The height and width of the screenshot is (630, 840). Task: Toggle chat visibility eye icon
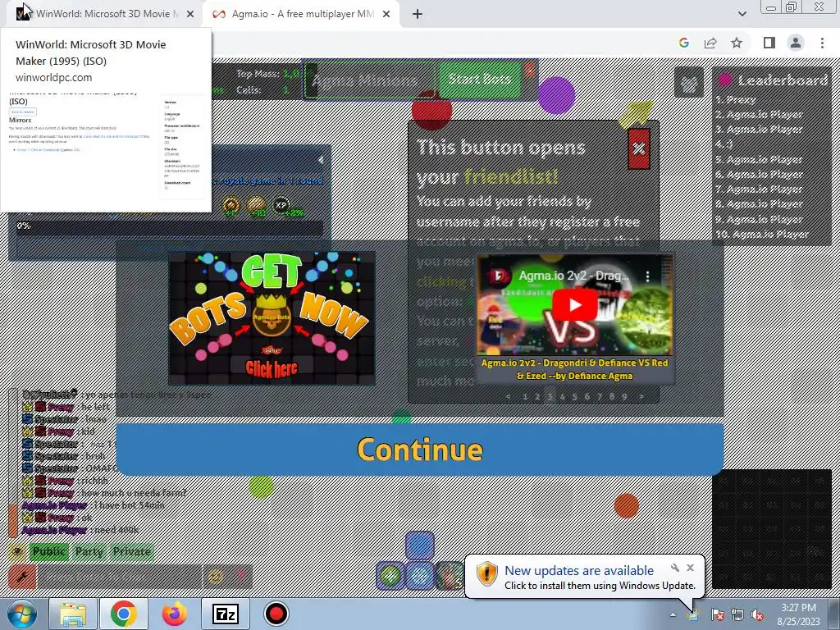click(17, 551)
